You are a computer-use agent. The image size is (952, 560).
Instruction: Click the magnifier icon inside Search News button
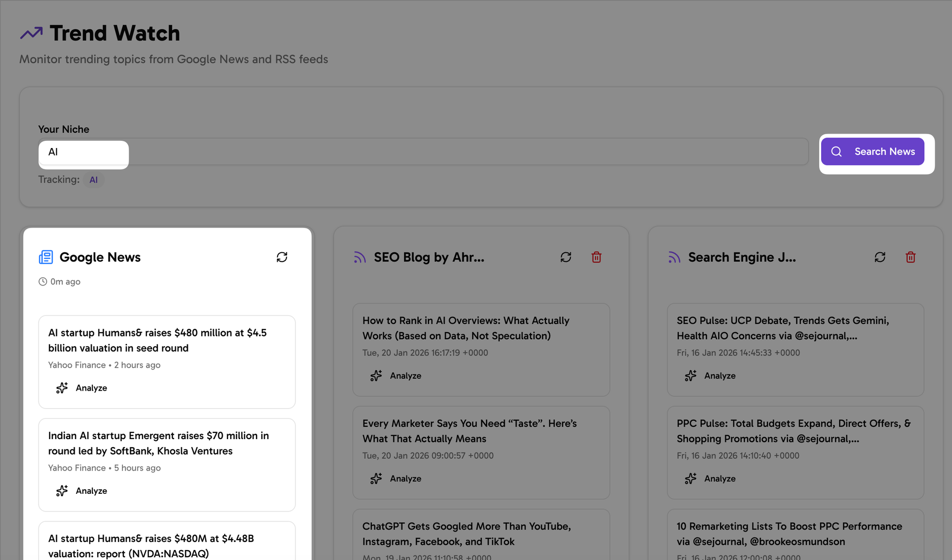[837, 151]
